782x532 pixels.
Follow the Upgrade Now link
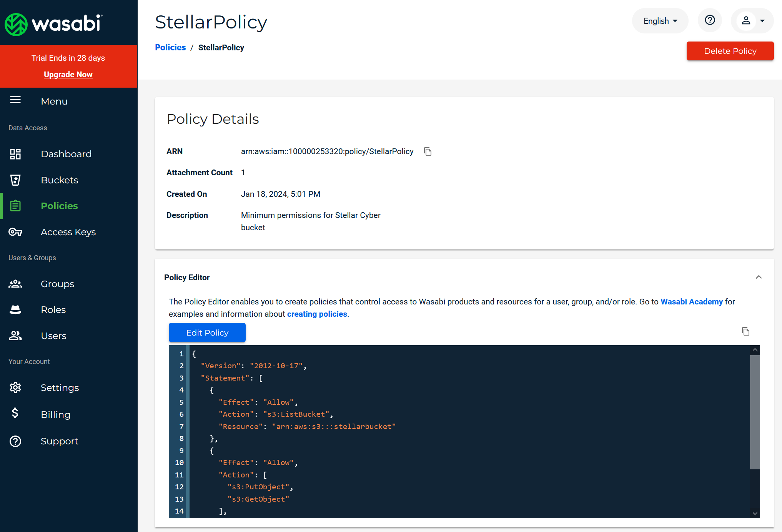[68, 75]
